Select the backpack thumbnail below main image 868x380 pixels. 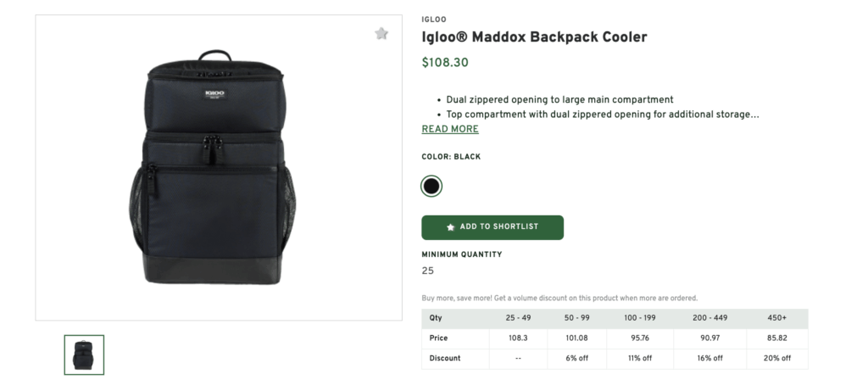84,355
